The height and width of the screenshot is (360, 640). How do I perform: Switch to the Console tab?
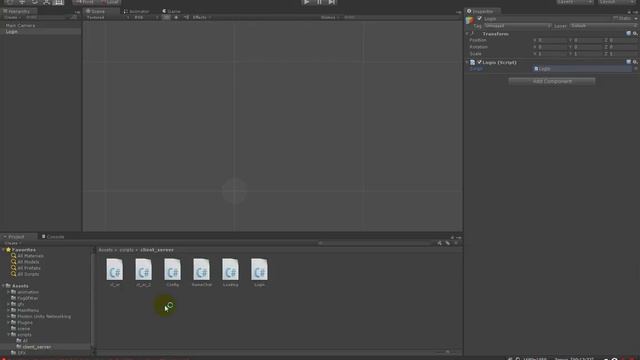click(x=53, y=237)
